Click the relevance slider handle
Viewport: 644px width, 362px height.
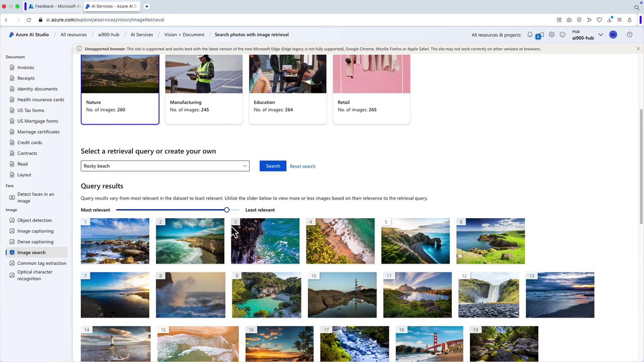(227, 210)
